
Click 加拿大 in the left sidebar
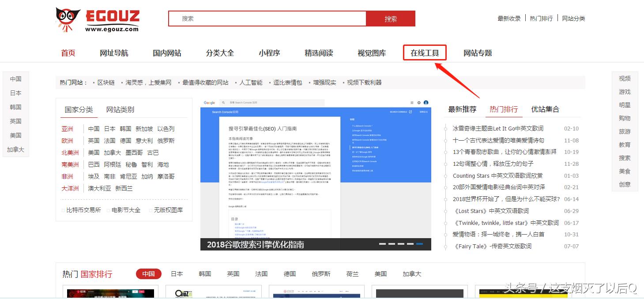click(x=15, y=149)
